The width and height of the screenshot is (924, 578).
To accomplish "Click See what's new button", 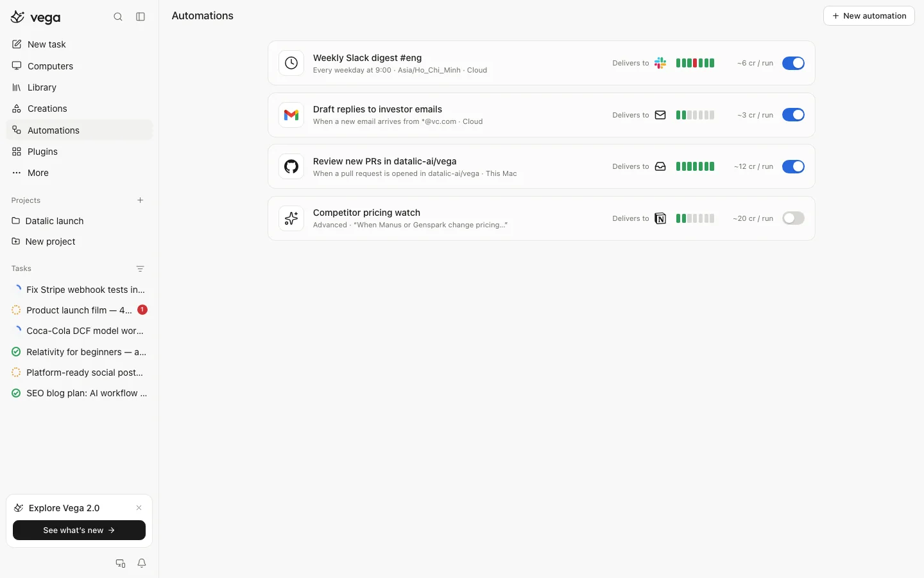I will coord(79,530).
